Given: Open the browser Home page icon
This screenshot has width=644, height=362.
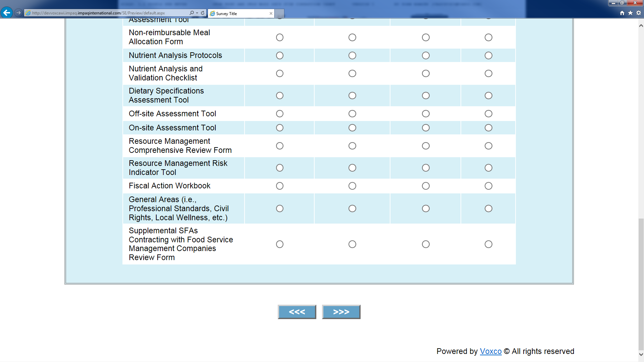Looking at the screenshot, I should pyautogui.click(x=622, y=13).
